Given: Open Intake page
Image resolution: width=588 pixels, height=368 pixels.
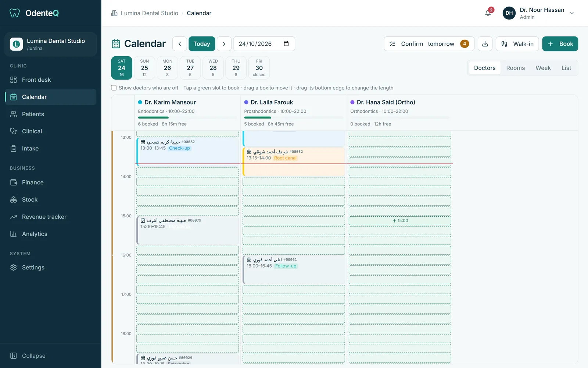Looking at the screenshot, I should pyautogui.click(x=51, y=149).
